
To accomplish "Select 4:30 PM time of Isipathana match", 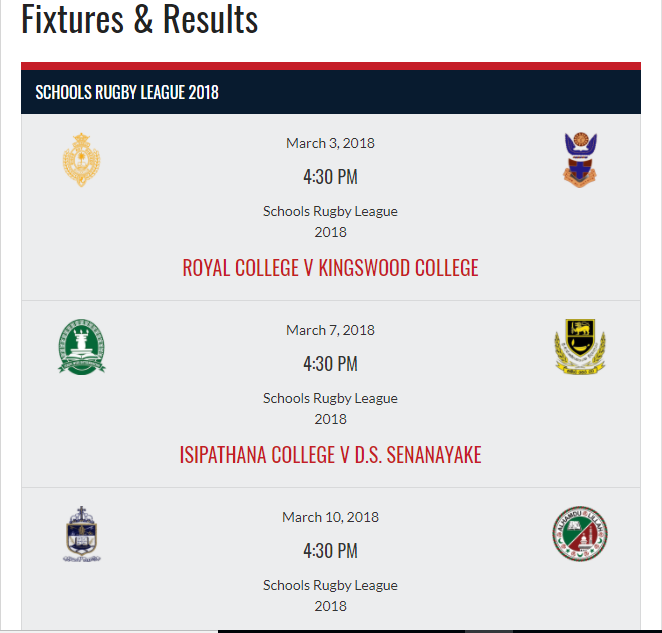I will point(331,364).
